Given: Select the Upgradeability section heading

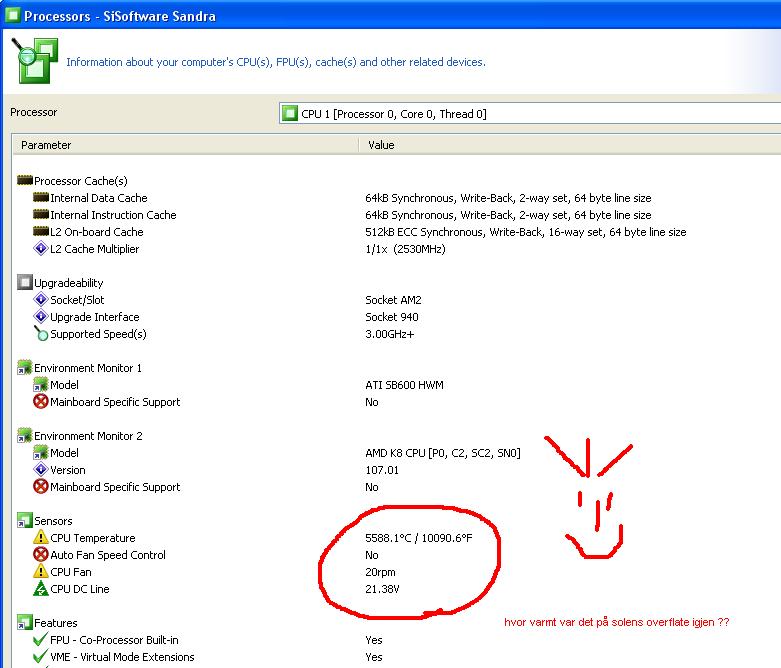Looking at the screenshot, I should (69, 283).
